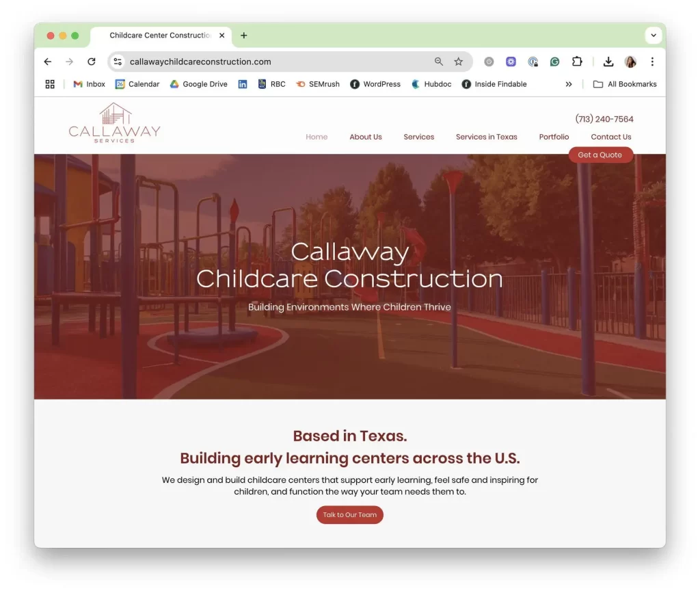This screenshot has height=593, width=700.
Task: View site information icon beside URL
Action: tap(118, 62)
